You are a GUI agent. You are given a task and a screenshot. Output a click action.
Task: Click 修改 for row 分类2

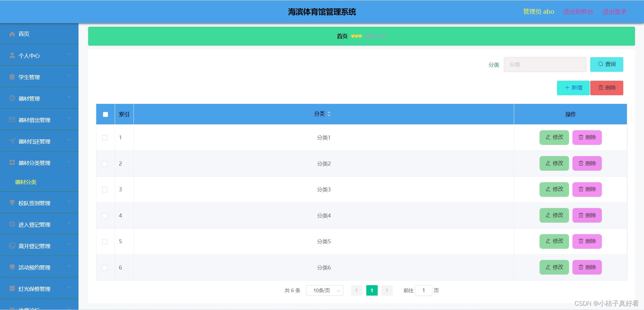click(554, 164)
